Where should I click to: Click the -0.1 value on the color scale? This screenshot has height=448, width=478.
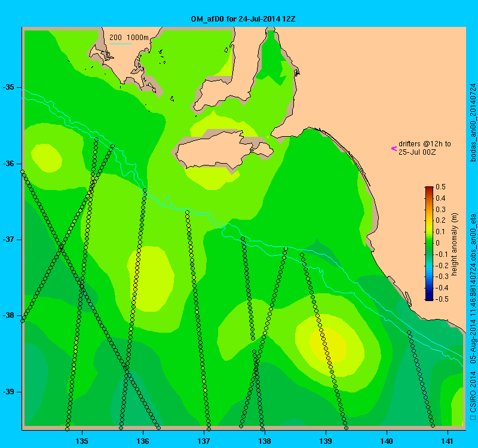442,254
